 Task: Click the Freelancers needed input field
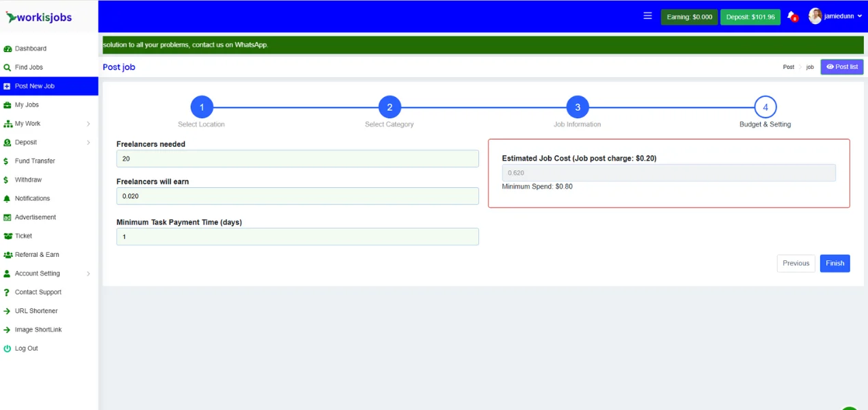click(x=297, y=159)
